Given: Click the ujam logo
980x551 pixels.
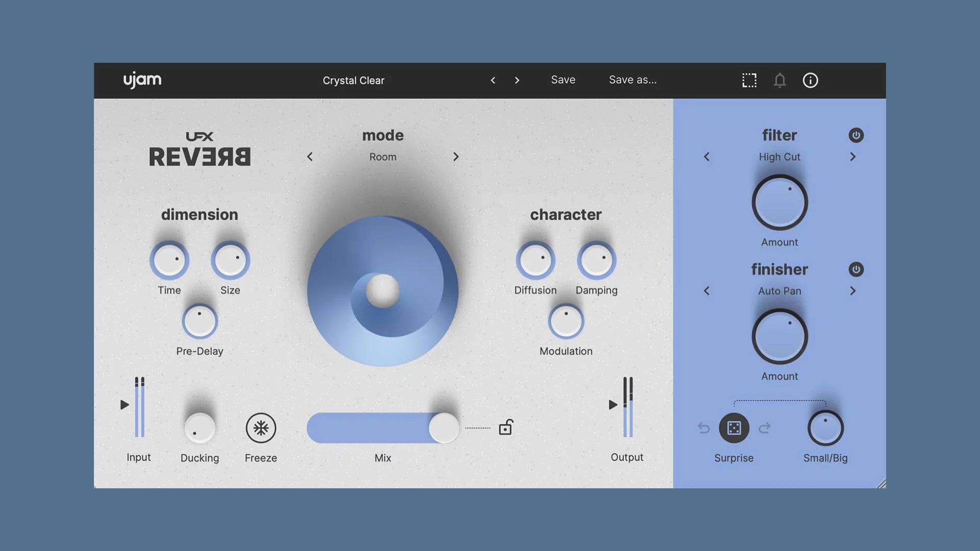Looking at the screenshot, I should pyautogui.click(x=142, y=80).
